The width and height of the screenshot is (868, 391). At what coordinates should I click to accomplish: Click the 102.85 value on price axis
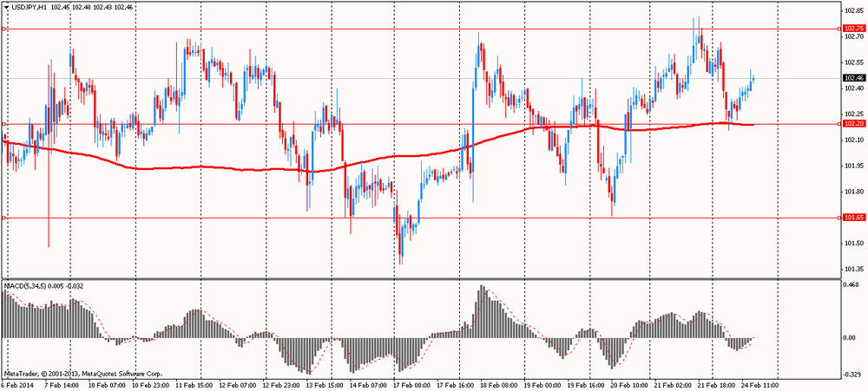(853, 10)
